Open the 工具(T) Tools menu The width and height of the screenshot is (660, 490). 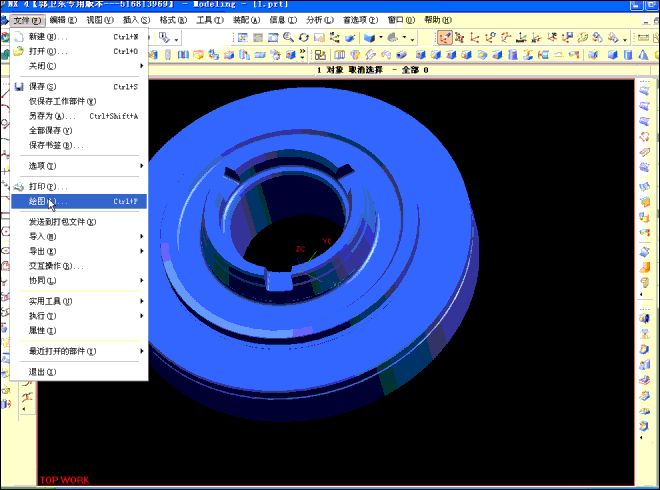click(210, 20)
